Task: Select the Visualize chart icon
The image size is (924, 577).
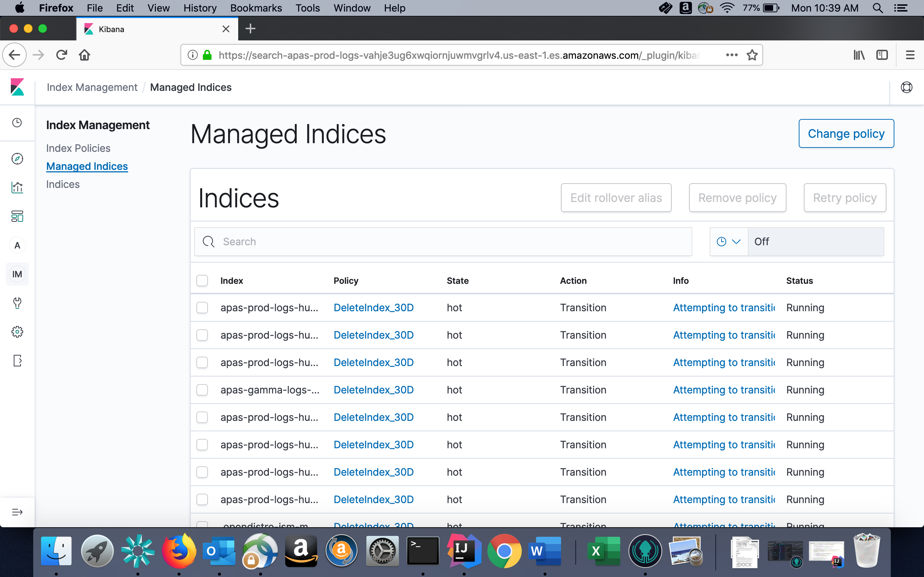Action: click(17, 188)
